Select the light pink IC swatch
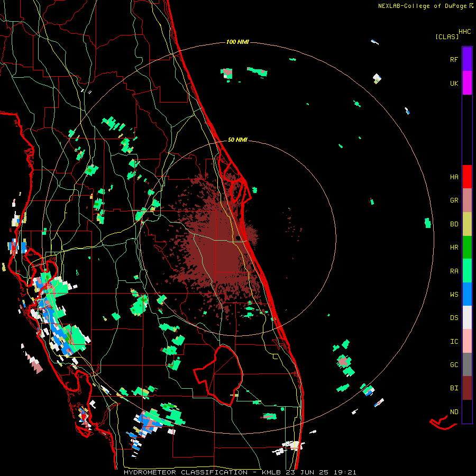Image resolution: width=476 pixels, height=476 pixels. point(467,341)
